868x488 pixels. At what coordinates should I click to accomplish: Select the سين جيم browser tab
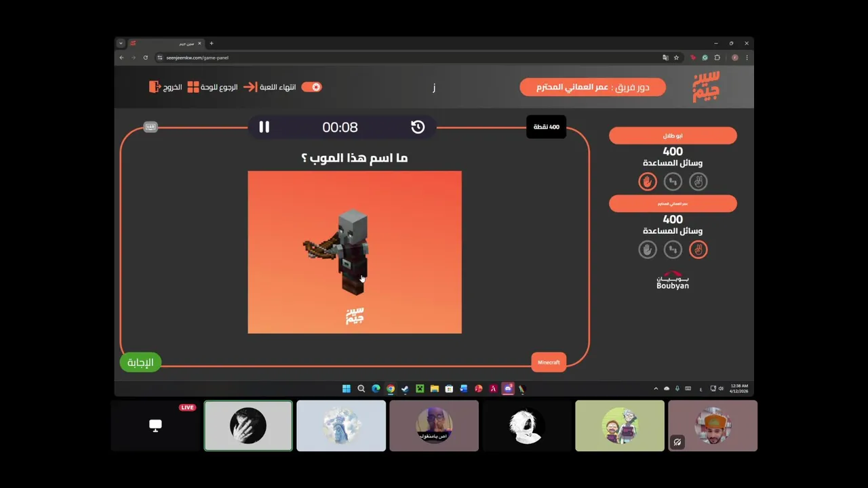pyautogui.click(x=166, y=43)
